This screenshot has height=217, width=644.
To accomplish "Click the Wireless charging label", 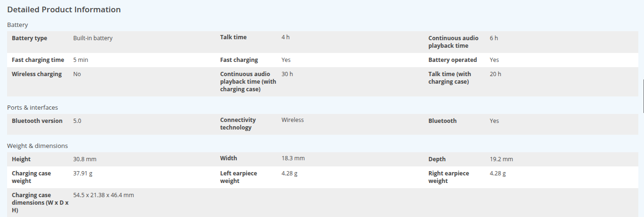I will coord(37,74).
